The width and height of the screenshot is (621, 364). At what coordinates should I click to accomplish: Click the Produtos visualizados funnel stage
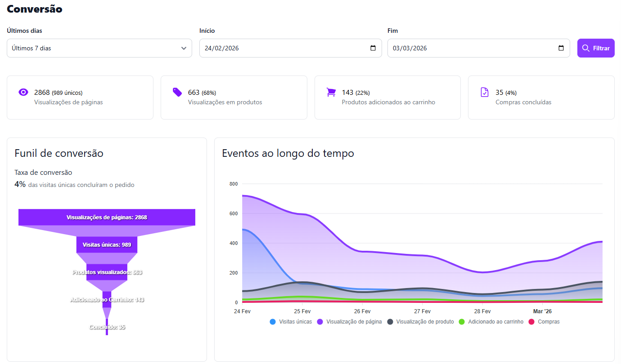107,272
